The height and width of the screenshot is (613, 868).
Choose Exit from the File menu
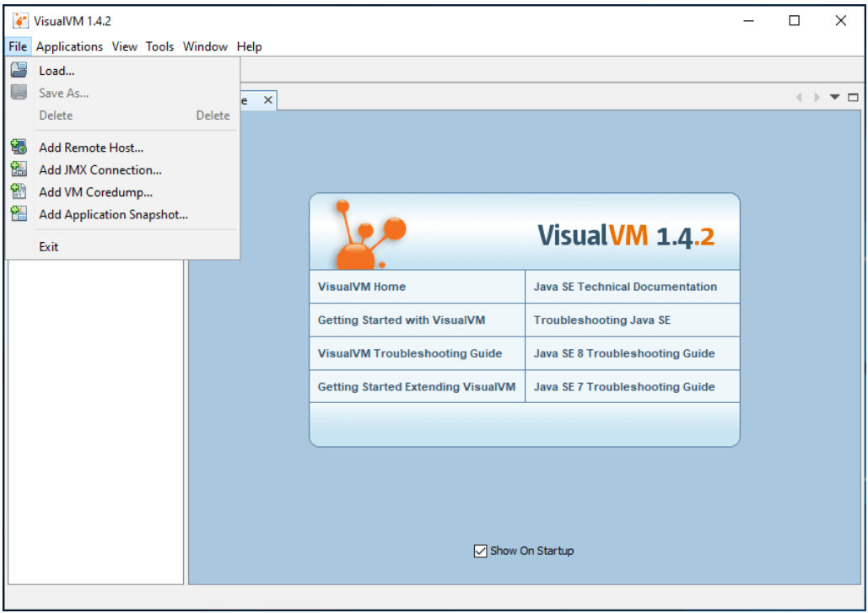[x=123, y=247]
